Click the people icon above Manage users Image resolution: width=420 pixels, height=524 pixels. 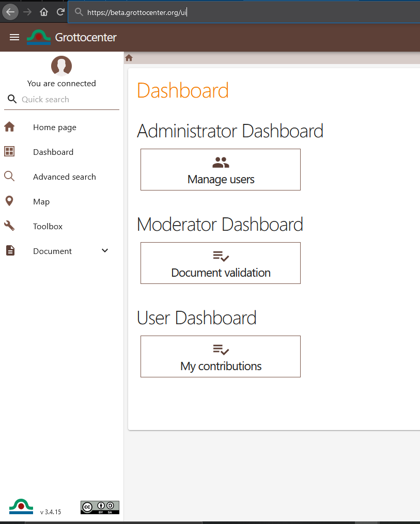coord(221,162)
